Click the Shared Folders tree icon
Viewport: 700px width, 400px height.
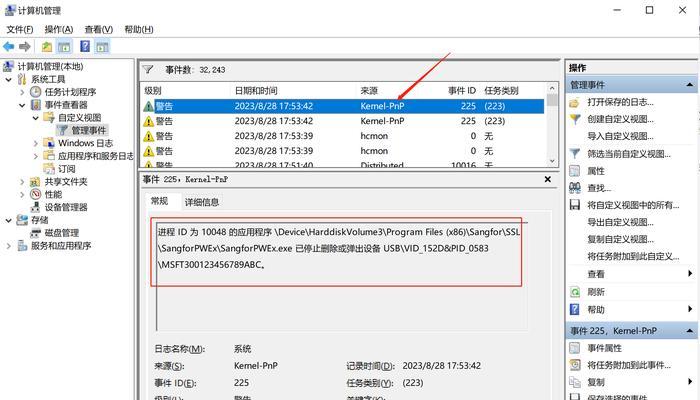tap(35, 182)
